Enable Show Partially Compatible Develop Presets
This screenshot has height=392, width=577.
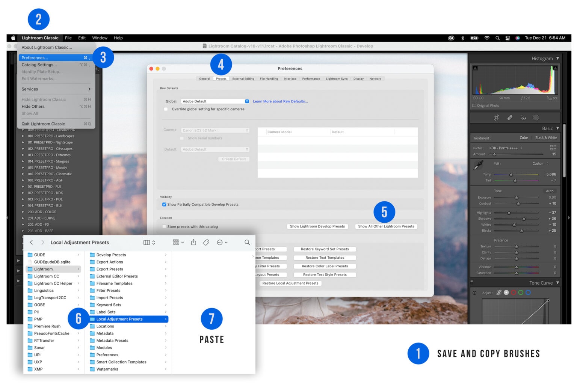pyautogui.click(x=164, y=204)
